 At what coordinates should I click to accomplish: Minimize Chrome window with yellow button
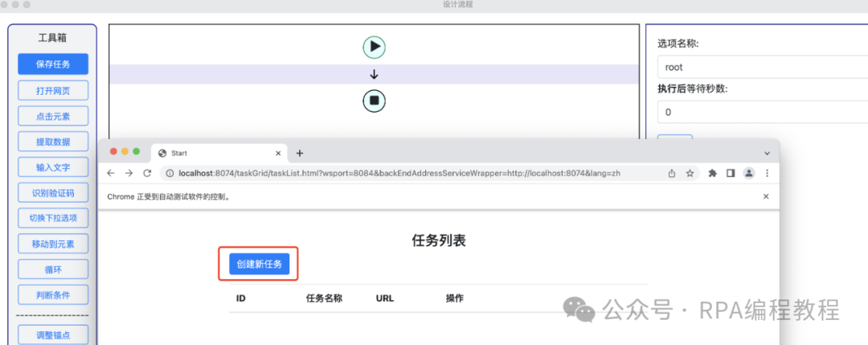point(125,151)
